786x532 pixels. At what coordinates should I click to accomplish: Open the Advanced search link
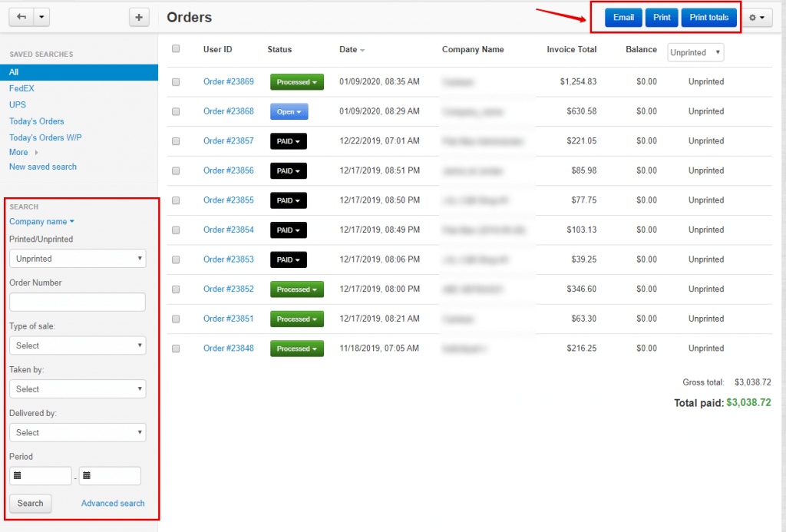113,504
